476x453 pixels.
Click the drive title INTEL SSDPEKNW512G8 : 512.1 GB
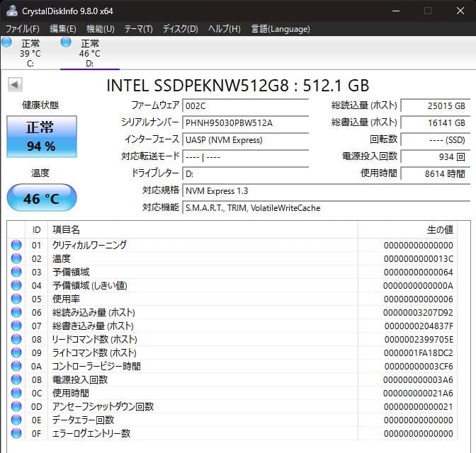238,85
